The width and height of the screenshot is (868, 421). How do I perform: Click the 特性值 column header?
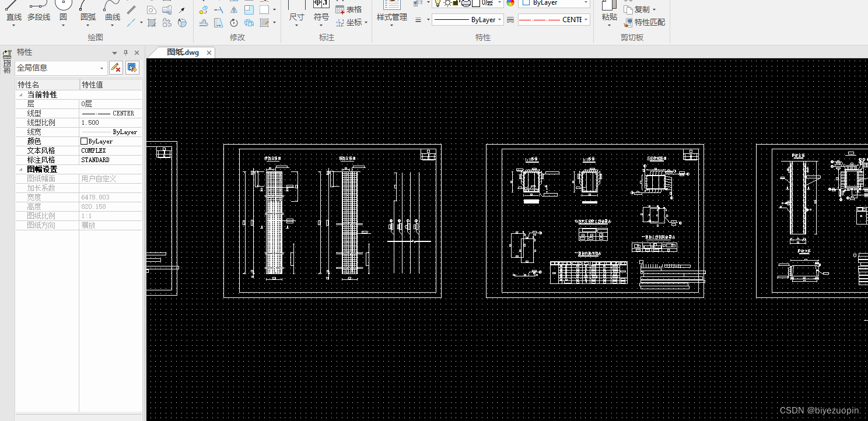(x=111, y=85)
